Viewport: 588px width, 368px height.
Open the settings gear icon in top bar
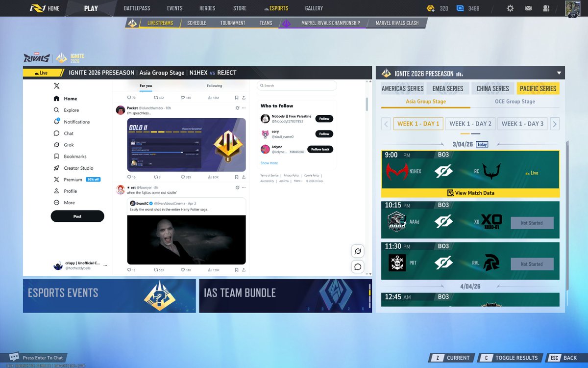[x=510, y=8]
